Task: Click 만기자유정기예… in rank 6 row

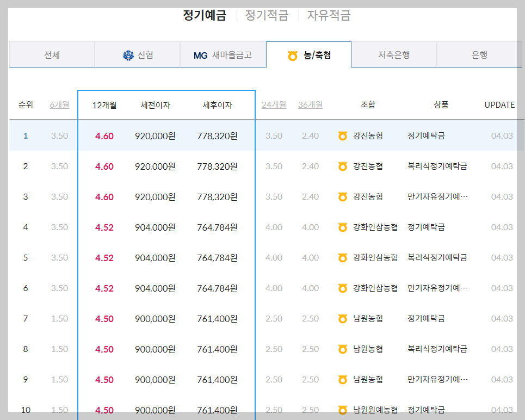Action: pos(437,288)
